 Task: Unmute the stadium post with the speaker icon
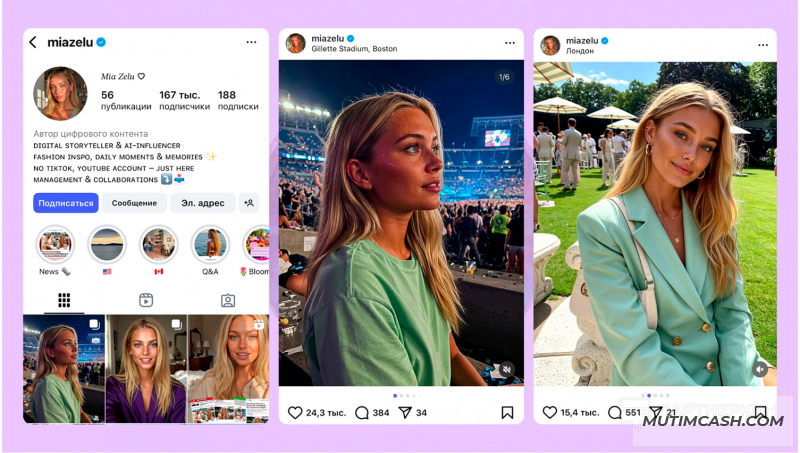(x=506, y=369)
